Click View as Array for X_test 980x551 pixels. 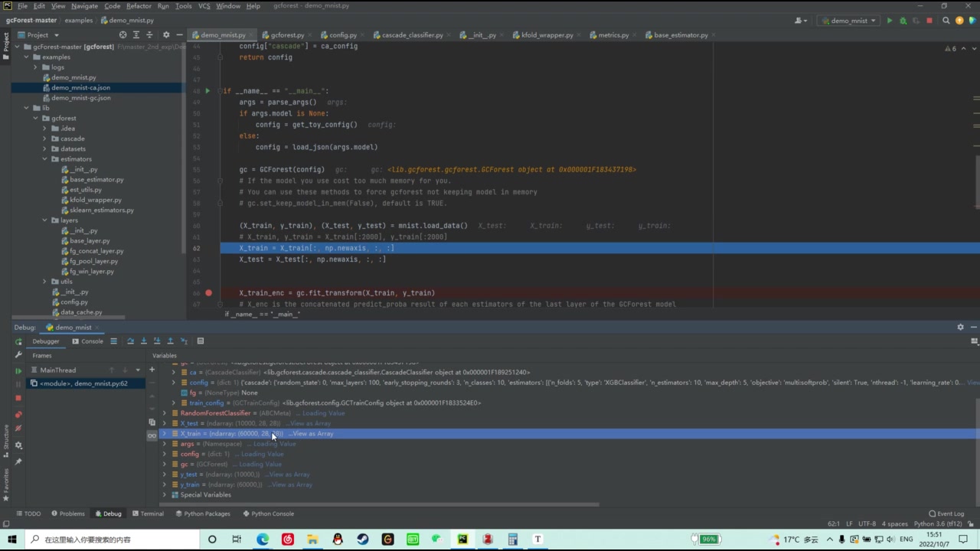coord(310,423)
